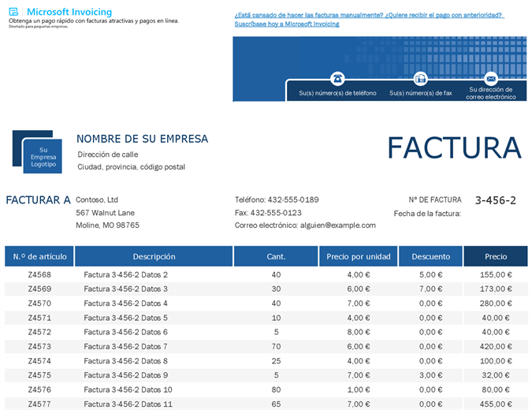
Task: Click description Factura 3-456-2 Datos 6
Action: 125,332
